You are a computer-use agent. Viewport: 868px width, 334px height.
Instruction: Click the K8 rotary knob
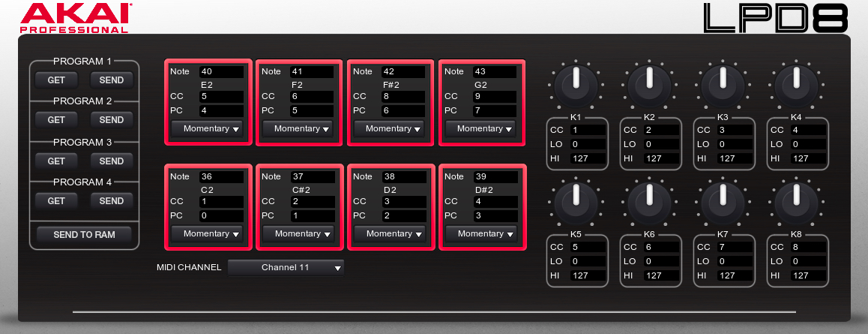click(796, 200)
